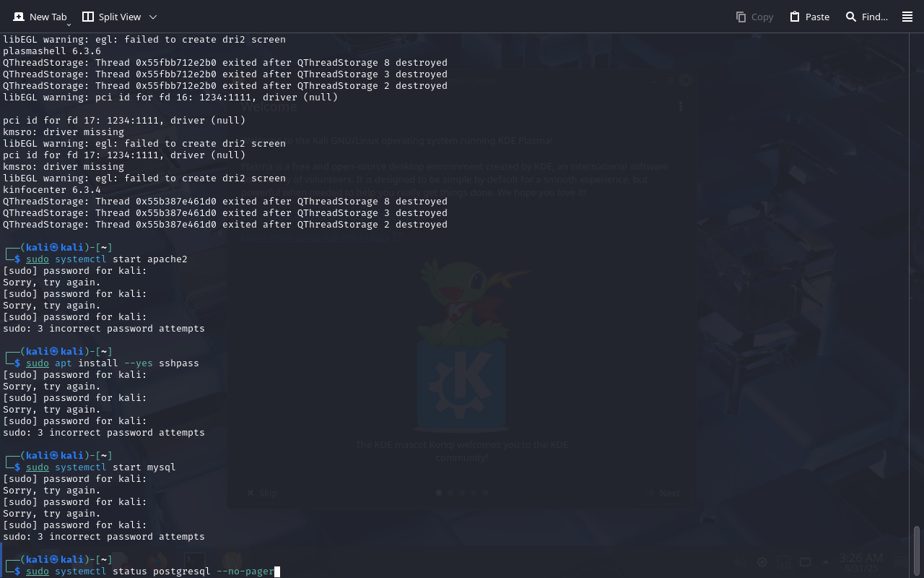Open a new terminal tab
924x578 pixels.
pos(39,17)
